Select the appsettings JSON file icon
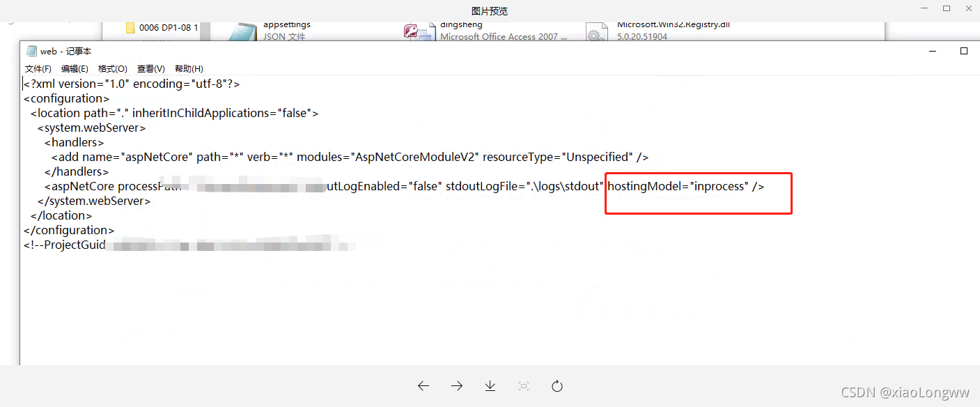This screenshot has height=407, width=980. (x=243, y=31)
